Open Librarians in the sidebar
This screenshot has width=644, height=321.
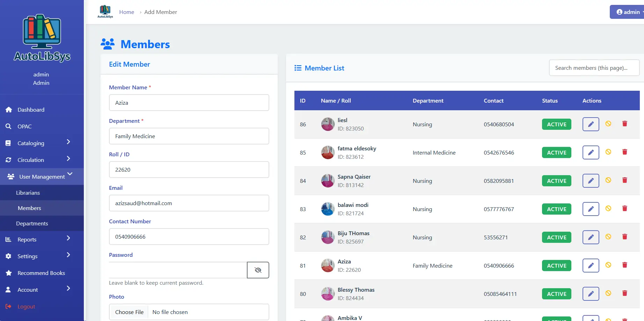[28, 193]
